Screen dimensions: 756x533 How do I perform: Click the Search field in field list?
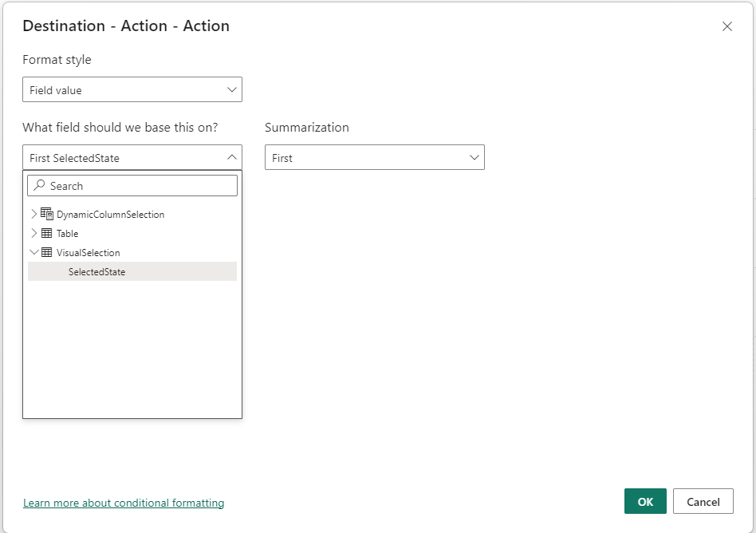click(x=132, y=186)
